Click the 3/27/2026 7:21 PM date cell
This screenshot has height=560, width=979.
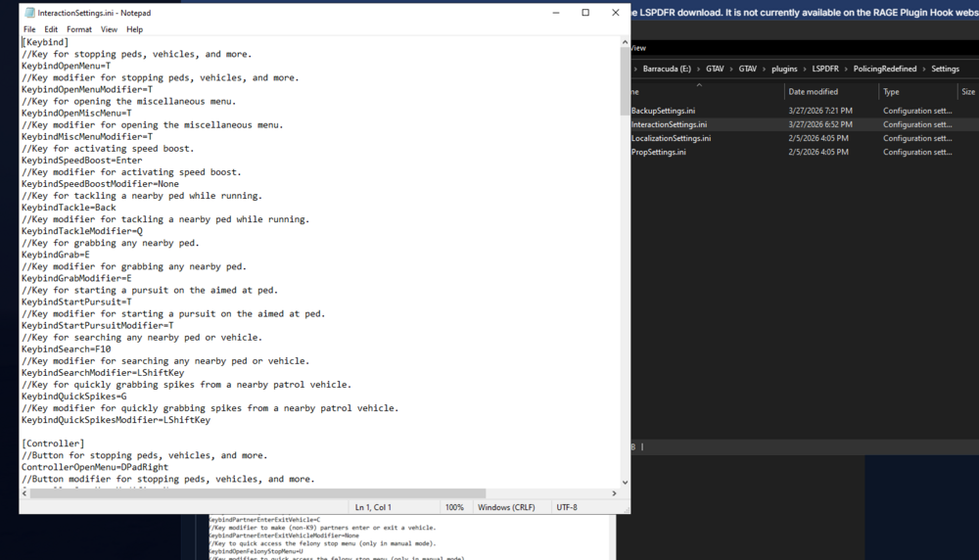820,111
